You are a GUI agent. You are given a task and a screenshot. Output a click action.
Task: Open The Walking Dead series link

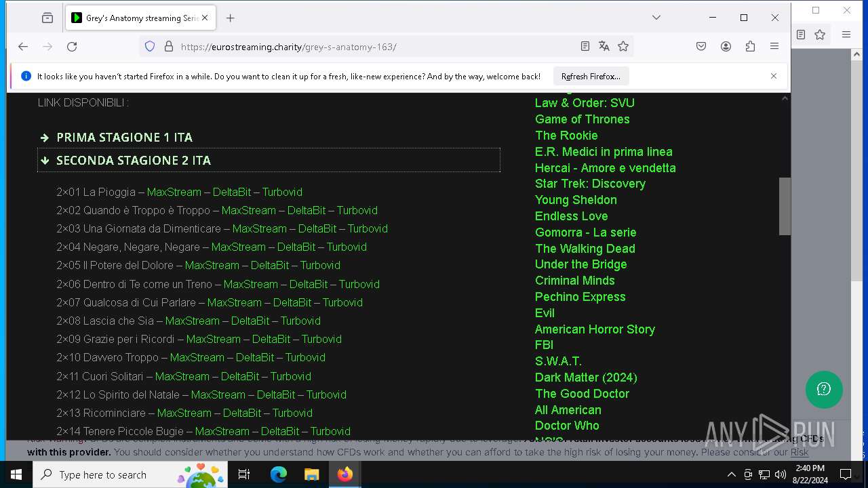(585, 249)
